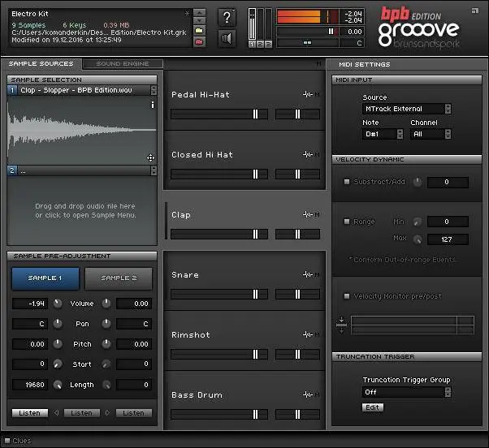Click the Conform Out-of-range Events text

[402, 260]
